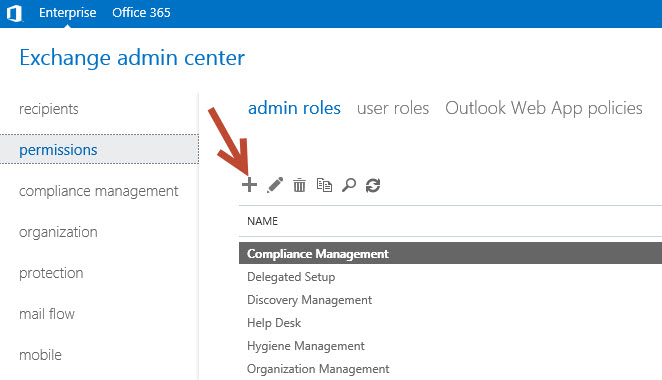Switch to the Office 365 tab

tap(141, 13)
